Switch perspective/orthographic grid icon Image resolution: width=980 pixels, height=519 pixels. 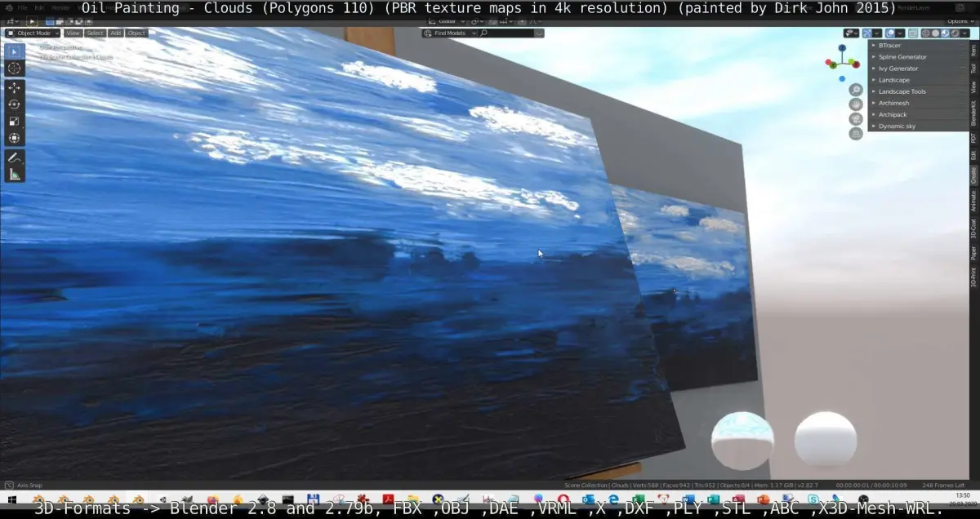(856, 134)
